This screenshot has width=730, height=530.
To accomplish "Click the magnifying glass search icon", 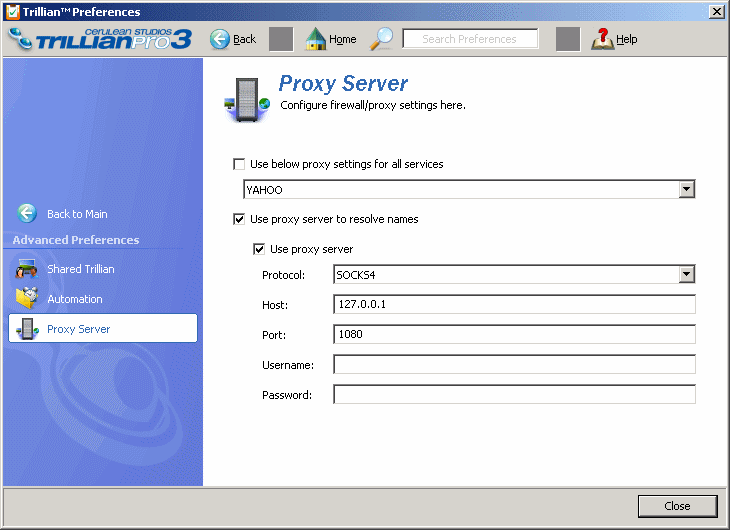I will point(381,39).
